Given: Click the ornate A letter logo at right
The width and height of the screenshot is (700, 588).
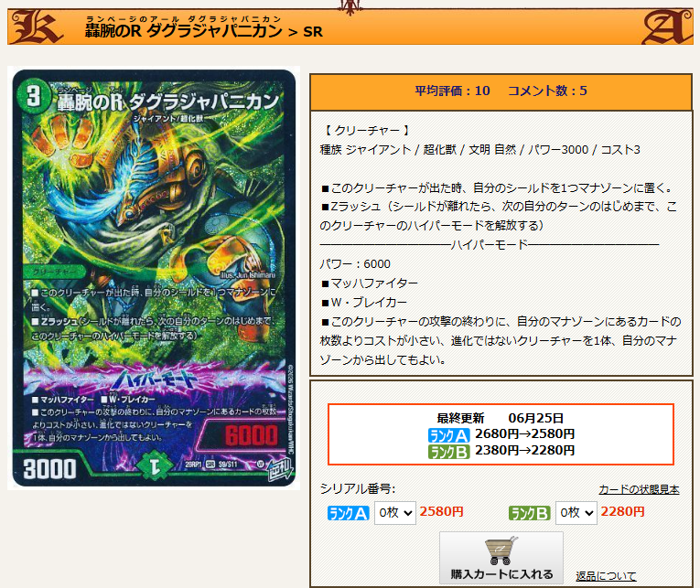Looking at the screenshot, I should coord(667,27).
